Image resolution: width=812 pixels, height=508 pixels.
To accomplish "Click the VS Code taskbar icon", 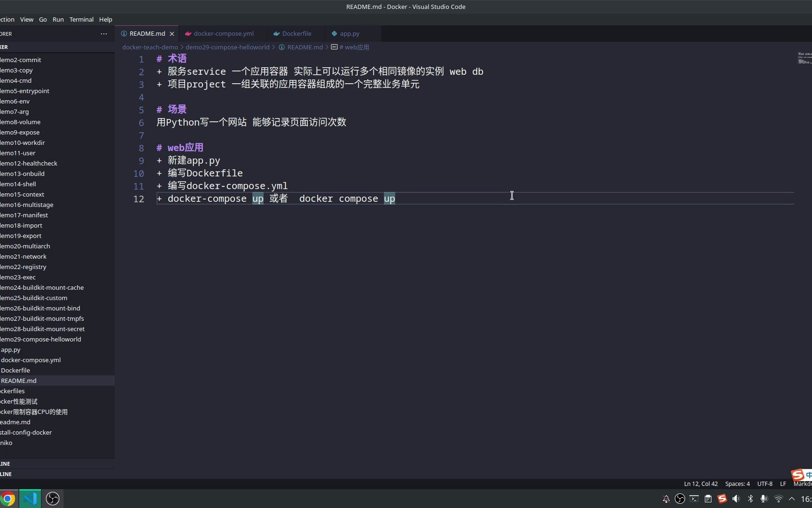I will click(30, 499).
